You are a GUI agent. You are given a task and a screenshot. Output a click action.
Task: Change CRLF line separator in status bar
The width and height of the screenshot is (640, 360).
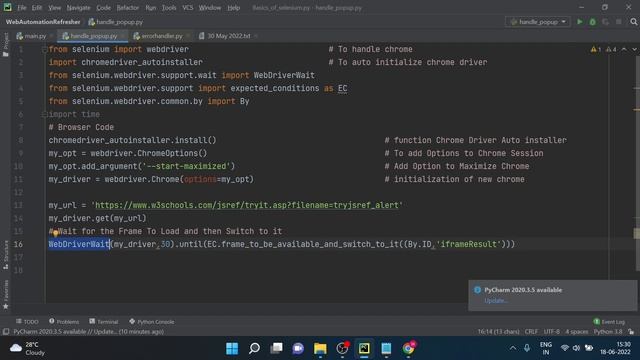pos(531,332)
